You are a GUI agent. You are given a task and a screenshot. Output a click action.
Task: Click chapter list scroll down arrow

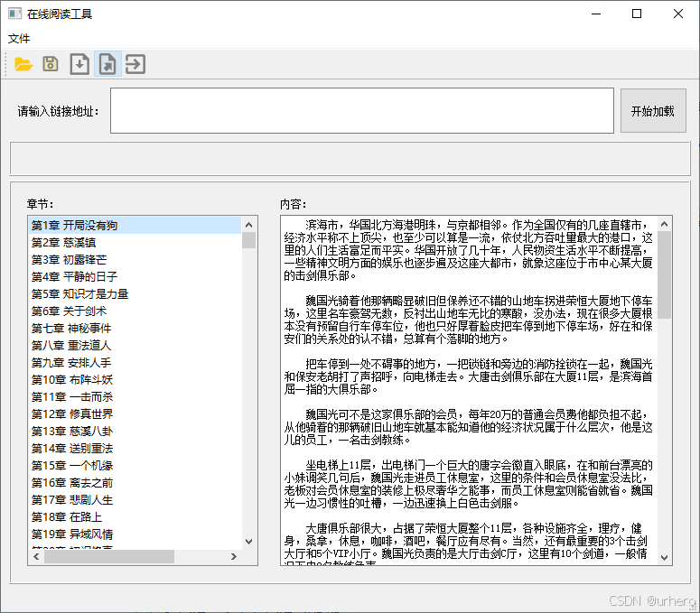(249, 542)
